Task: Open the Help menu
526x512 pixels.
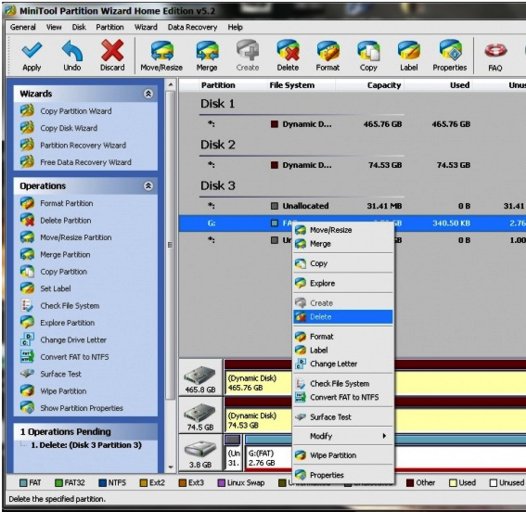Action: pyautogui.click(x=235, y=27)
